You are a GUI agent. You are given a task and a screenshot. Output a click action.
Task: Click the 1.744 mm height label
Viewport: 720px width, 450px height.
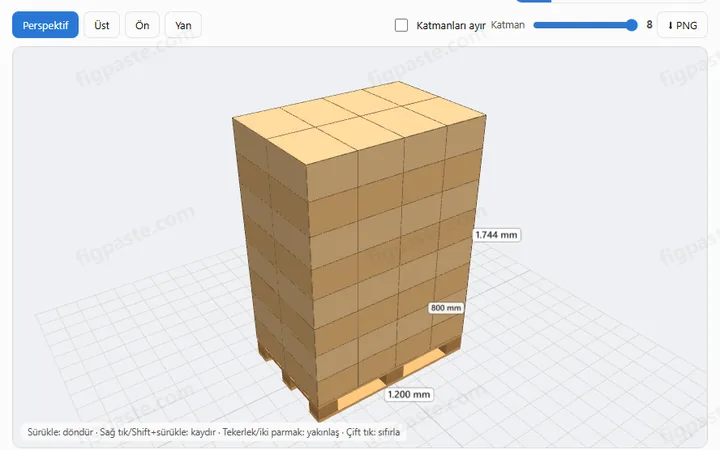click(x=496, y=235)
